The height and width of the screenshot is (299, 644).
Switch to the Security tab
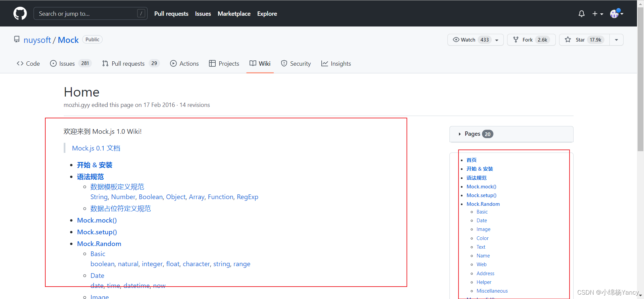click(x=296, y=63)
